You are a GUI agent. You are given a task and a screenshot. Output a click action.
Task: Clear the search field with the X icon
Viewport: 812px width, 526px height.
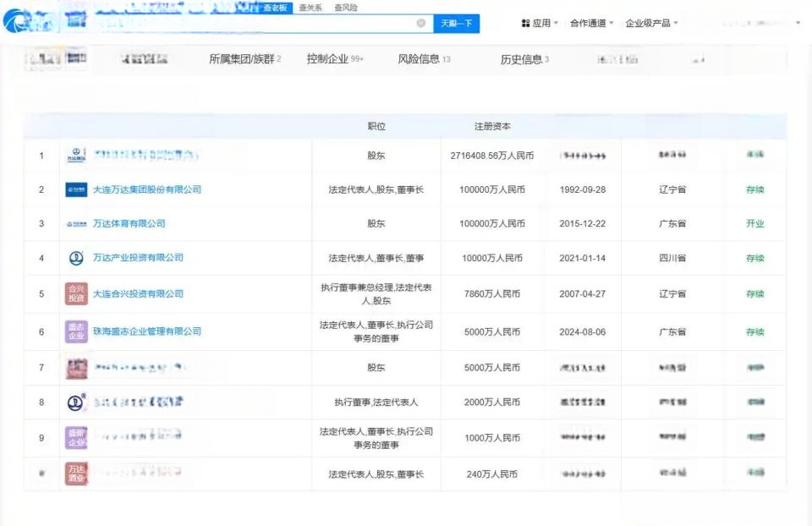coord(421,23)
